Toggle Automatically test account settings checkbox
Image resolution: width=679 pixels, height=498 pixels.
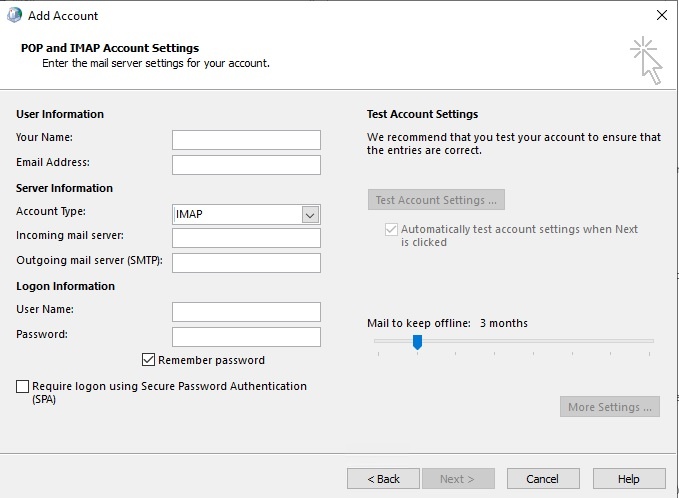click(391, 229)
